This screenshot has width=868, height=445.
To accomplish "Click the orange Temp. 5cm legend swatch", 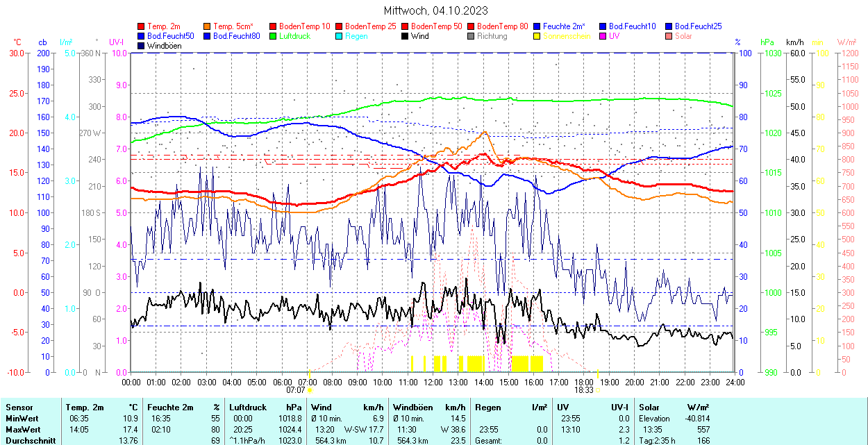I will tap(208, 26).
